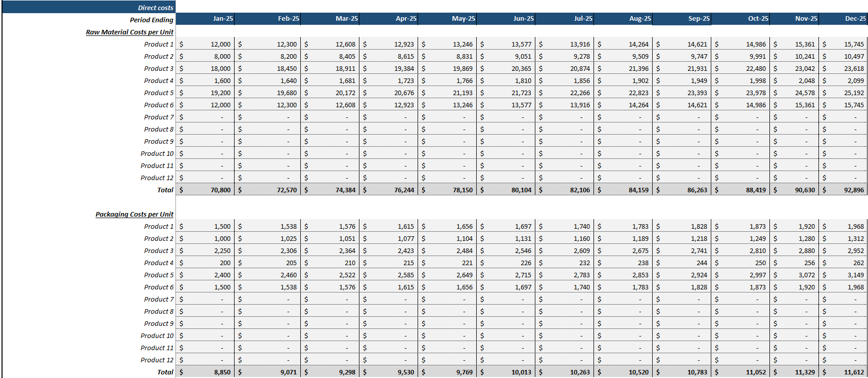This screenshot has height=378, width=868.
Task: Click packaging total for Jan-25 8,850
Action: [205, 372]
